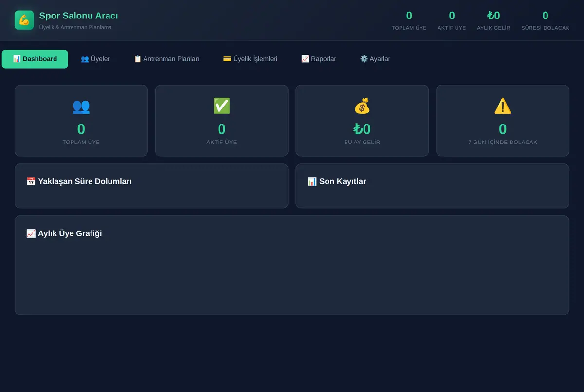The image size is (584, 392).
Task: Click the flexed-arm gym logo icon
Action: (24, 20)
